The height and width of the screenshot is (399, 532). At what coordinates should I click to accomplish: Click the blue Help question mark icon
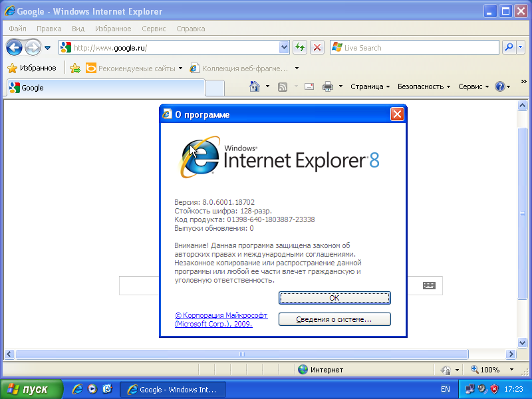pyautogui.click(x=500, y=87)
